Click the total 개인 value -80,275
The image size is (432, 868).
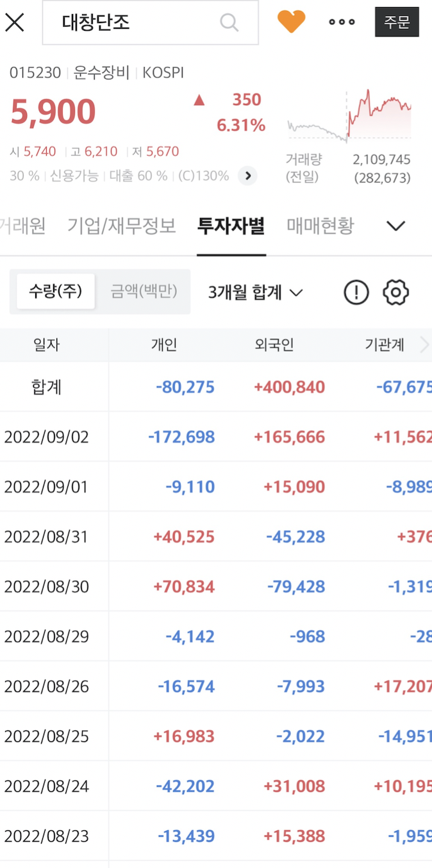[185, 387]
